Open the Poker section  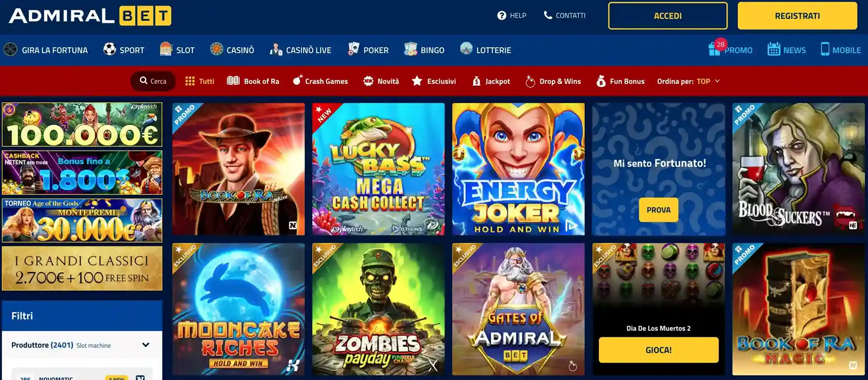(x=368, y=50)
